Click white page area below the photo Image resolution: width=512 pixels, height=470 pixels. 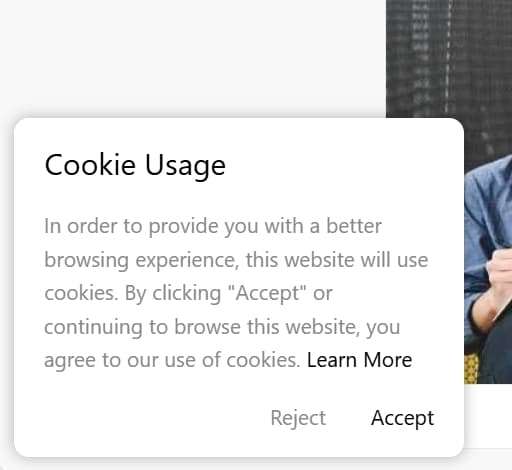click(488, 416)
